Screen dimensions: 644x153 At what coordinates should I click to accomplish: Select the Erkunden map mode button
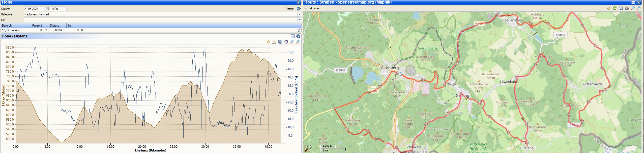point(312,8)
